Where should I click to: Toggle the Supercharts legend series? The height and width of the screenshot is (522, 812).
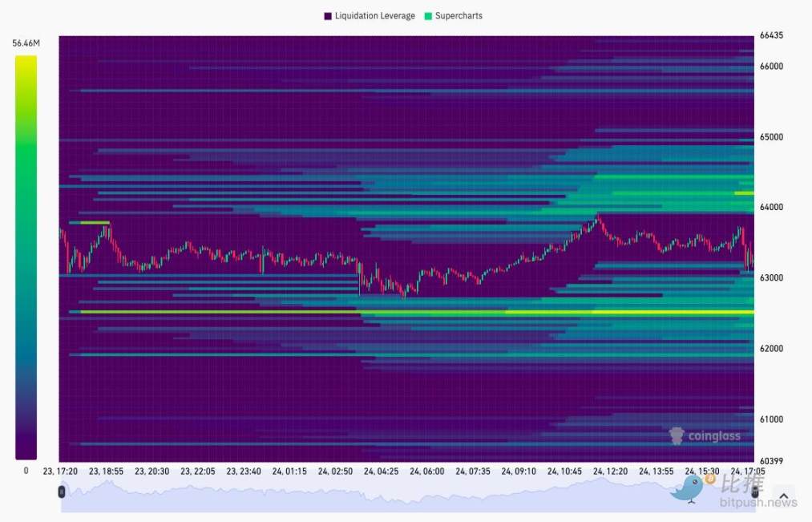click(459, 16)
